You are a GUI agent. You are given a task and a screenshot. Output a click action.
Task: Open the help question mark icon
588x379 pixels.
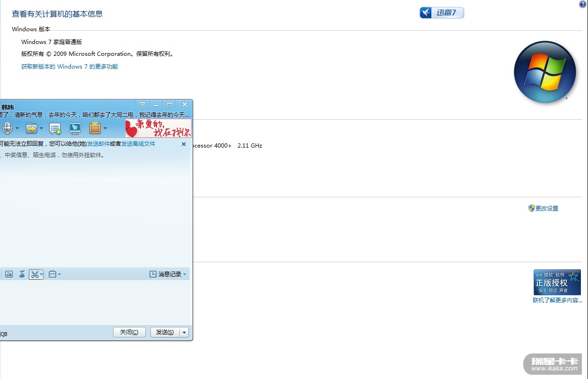pyautogui.click(x=583, y=4)
